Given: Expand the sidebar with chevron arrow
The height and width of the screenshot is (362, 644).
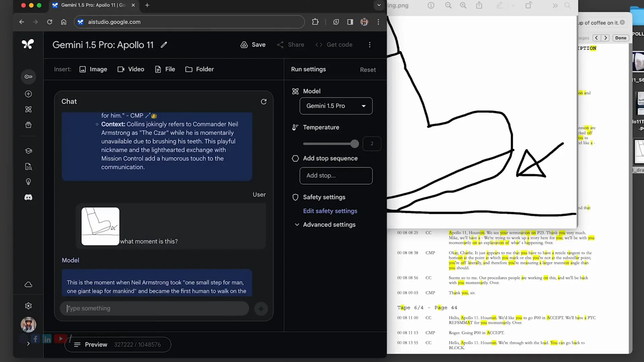Looking at the screenshot, I should point(28,344).
